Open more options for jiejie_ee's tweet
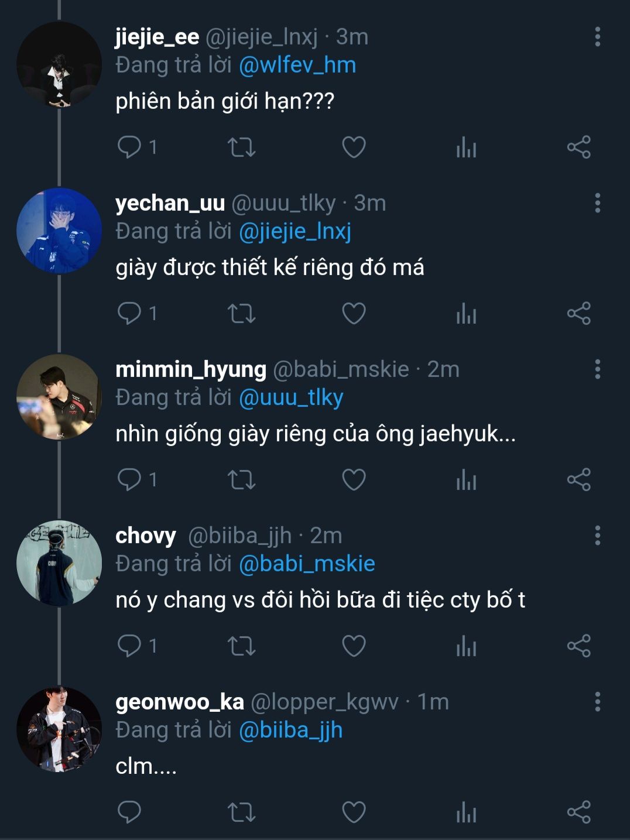Screen dimensions: 630x840 point(597,37)
